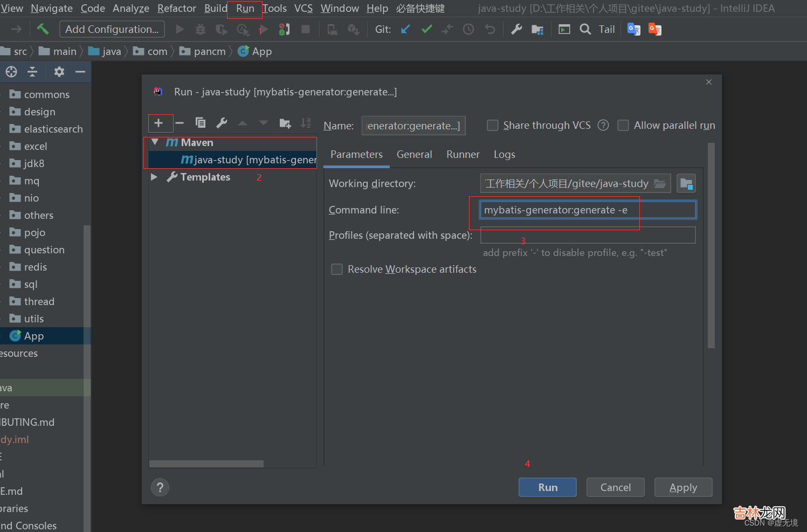The image size is (807, 532).
Task: Collapse the Maven configuration tree node
Action: point(155,142)
